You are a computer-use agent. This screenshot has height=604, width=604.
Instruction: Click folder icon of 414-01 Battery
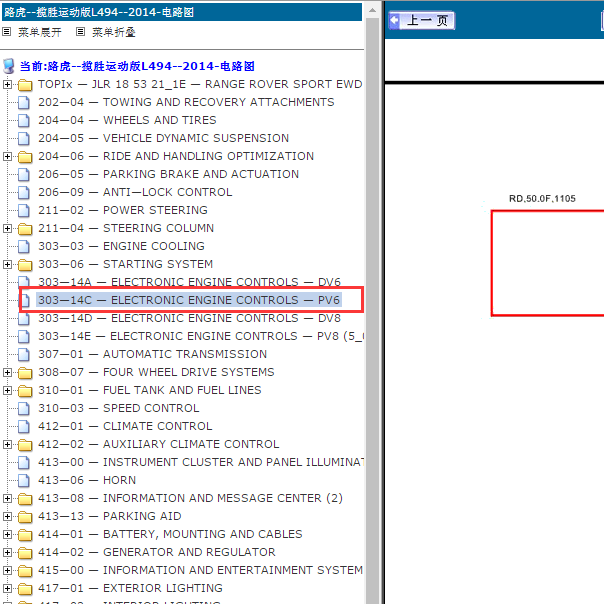click(x=25, y=535)
